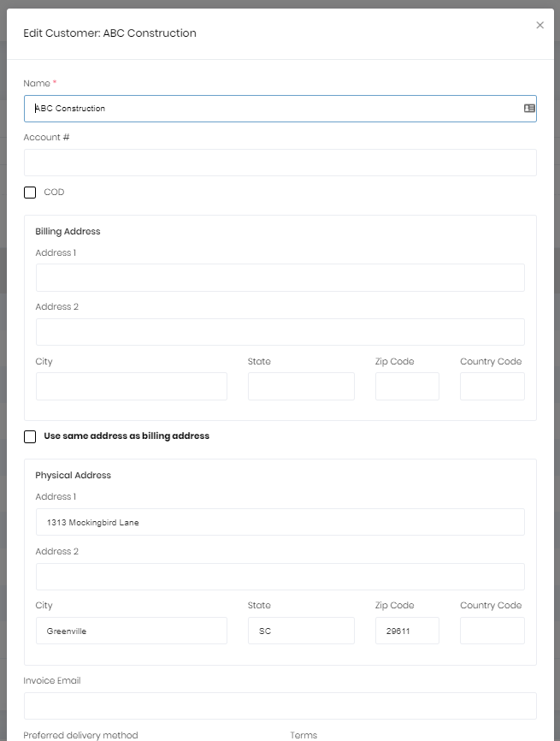This screenshot has height=741, width=560.
Task: Click the COD label text
Action: [x=54, y=193]
